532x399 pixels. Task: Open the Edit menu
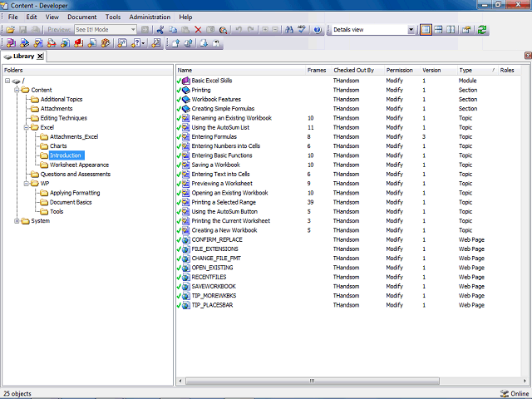tap(32, 17)
